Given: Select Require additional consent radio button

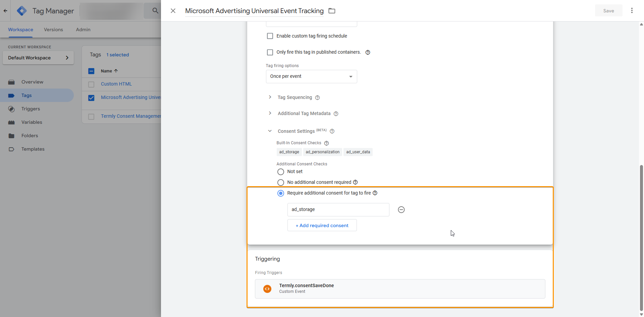Looking at the screenshot, I should pyautogui.click(x=281, y=193).
